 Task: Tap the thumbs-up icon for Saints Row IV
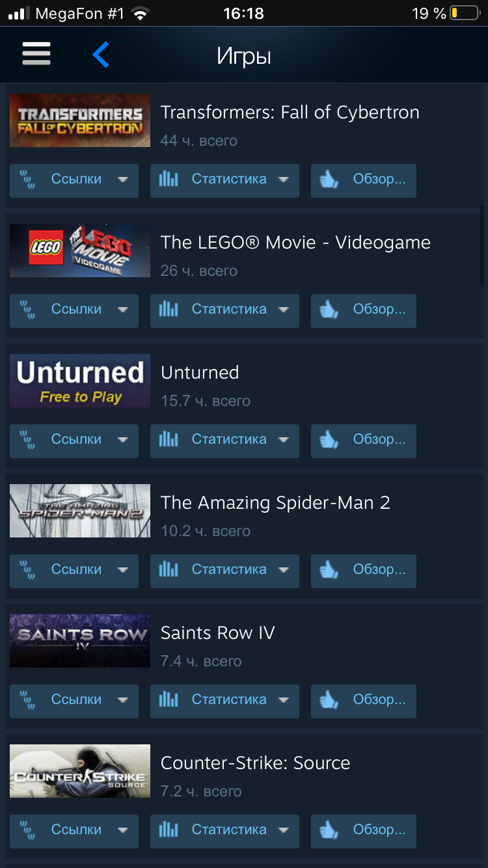pos(329,700)
